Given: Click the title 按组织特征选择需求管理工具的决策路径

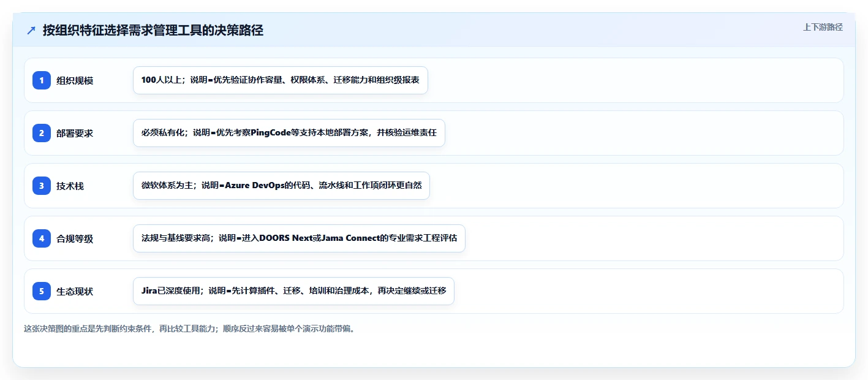Looking at the screenshot, I should point(153,30).
